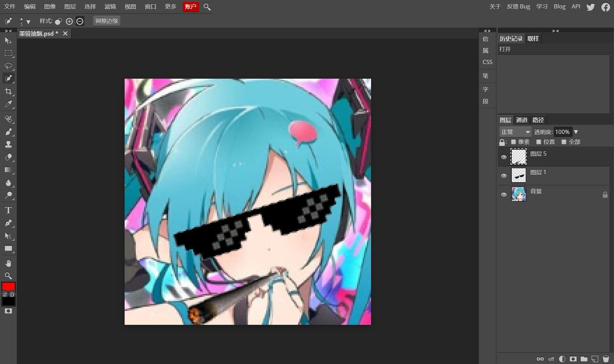Open the 编辑 menu

pyautogui.click(x=30, y=7)
